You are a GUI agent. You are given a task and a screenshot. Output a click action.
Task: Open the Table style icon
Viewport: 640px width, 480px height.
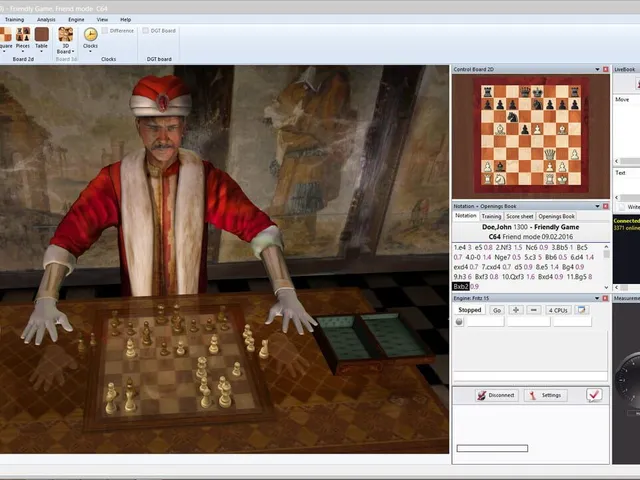(41, 35)
